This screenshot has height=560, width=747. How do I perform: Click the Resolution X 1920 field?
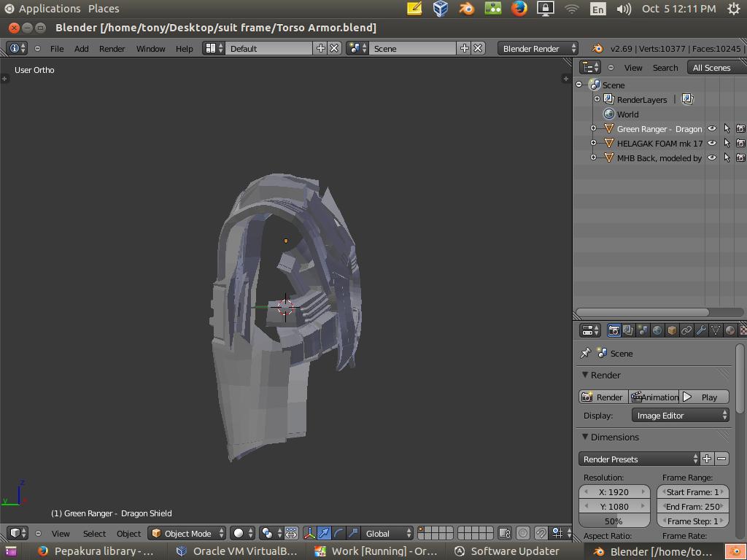pyautogui.click(x=614, y=492)
